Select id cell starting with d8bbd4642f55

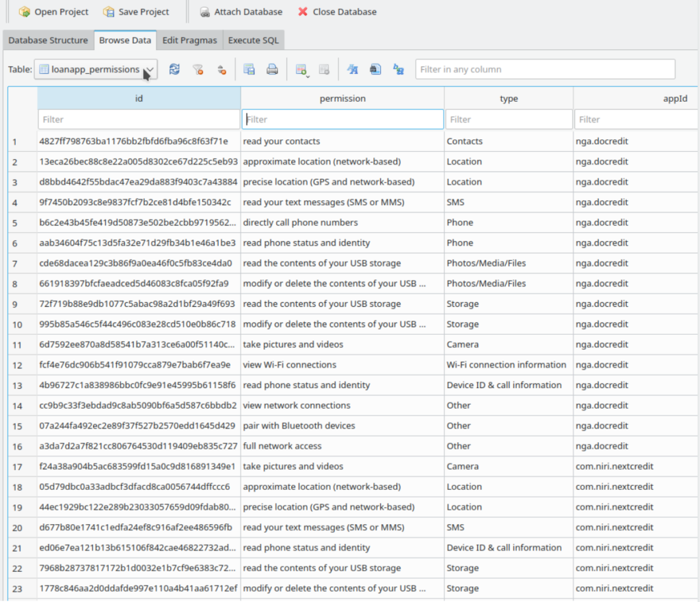[x=139, y=182]
